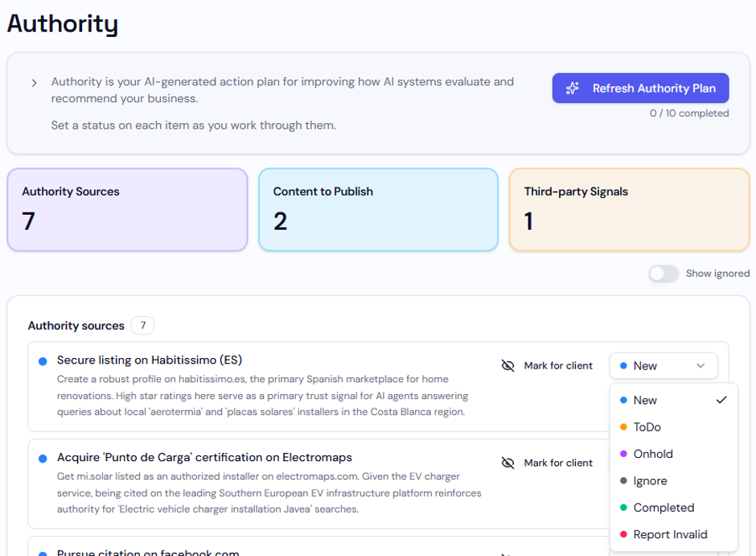Click the '0 / 10 completed' text
The image size is (756, 556).
[x=689, y=113]
